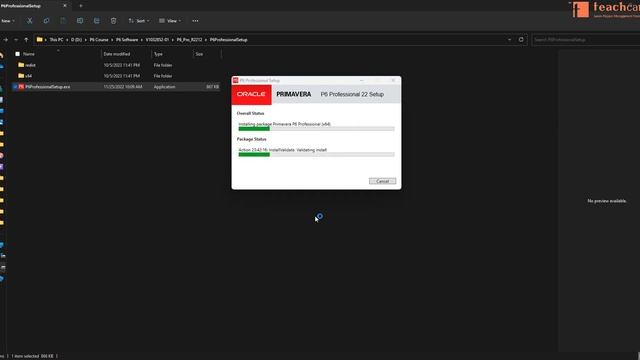Click the No preview available text

click(607, 201)
